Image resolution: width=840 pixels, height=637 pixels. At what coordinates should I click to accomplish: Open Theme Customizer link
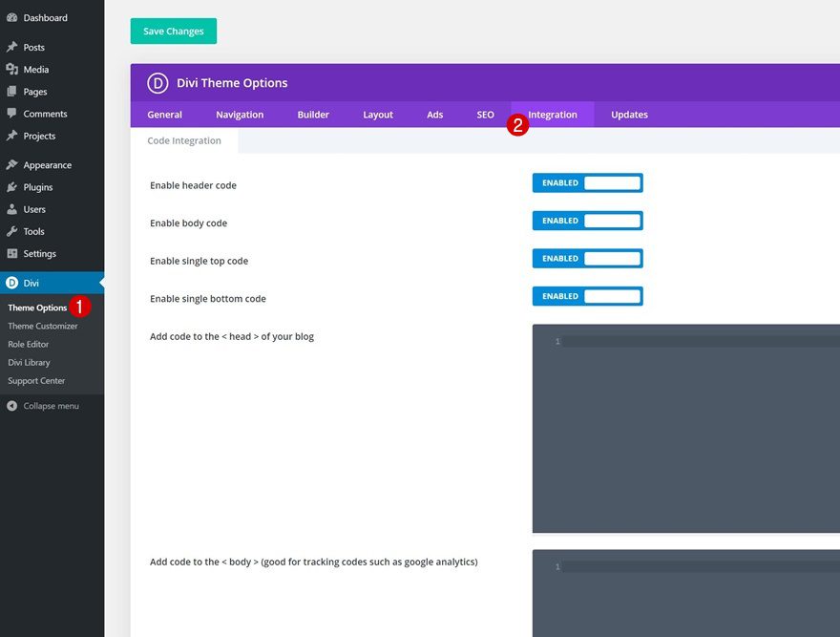43,326
